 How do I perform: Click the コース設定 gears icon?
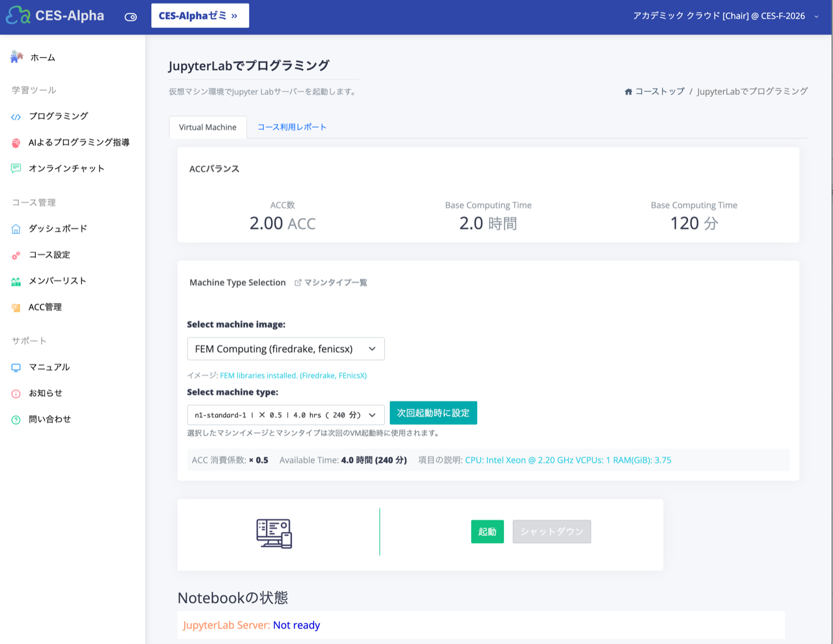16,255
